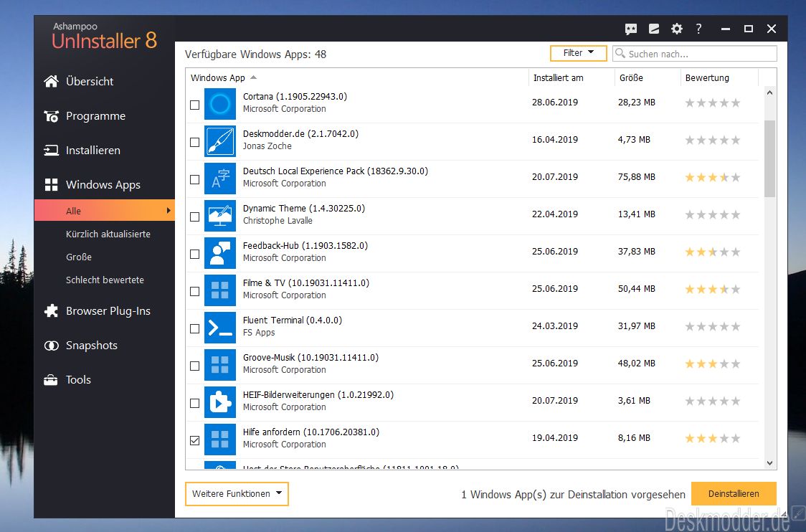Change the Feedback-Hub star rating
Image resolution: width=806 pixels, height=532 pixels.
click(x=713, y=252)
